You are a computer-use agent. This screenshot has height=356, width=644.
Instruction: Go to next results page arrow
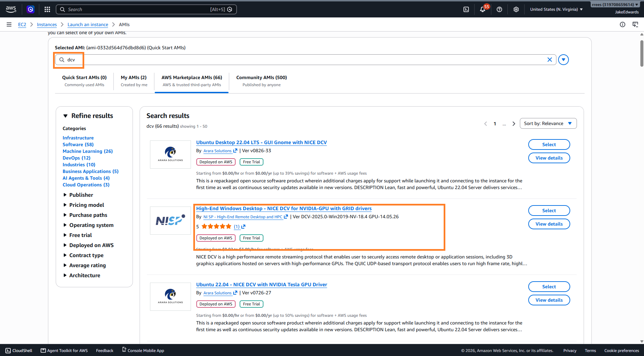[514, 124]
